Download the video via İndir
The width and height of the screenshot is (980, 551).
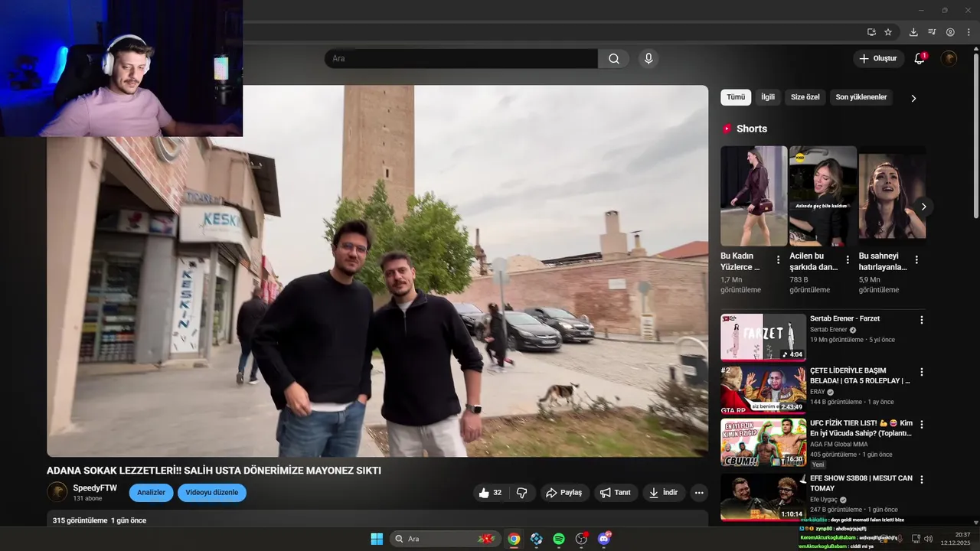tap(664, 493)
